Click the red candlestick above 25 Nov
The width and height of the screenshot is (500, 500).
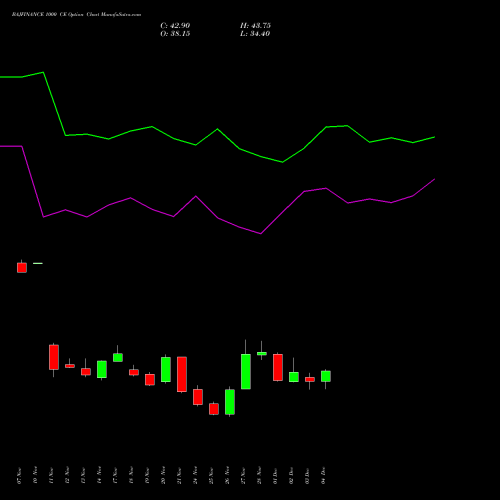pyautogui.click(x=214, y=409)
